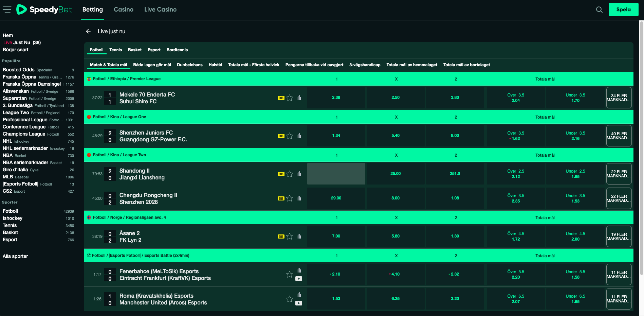
Task: Open statistics icon for Shenzhen Juniors FC
Action: 299,136
